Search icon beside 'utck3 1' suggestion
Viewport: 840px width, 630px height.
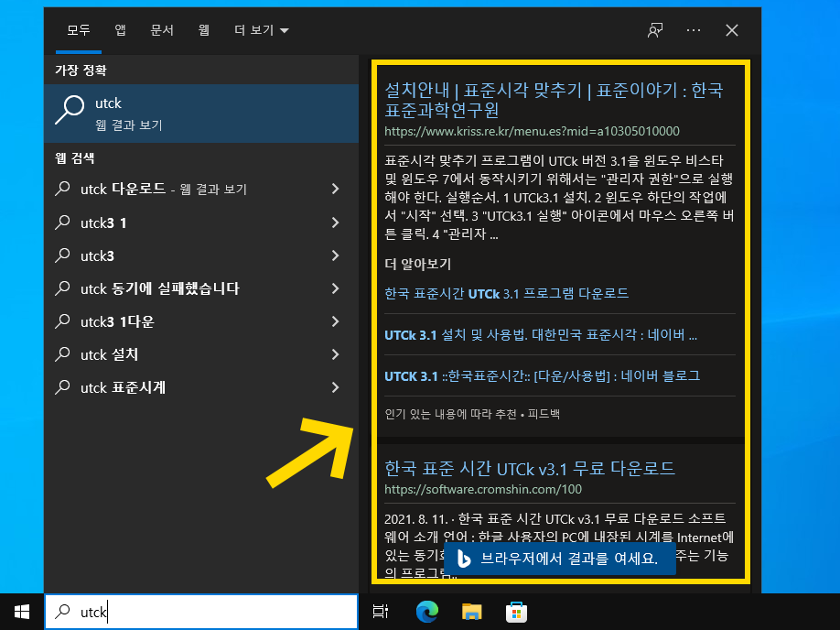pyautogui.click(x=62, y=222)
